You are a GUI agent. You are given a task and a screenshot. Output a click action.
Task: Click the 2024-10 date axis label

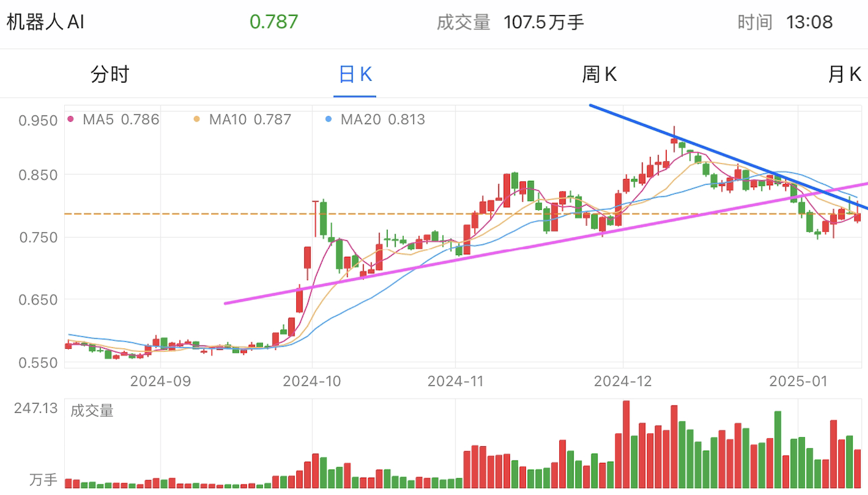(312, 381)
